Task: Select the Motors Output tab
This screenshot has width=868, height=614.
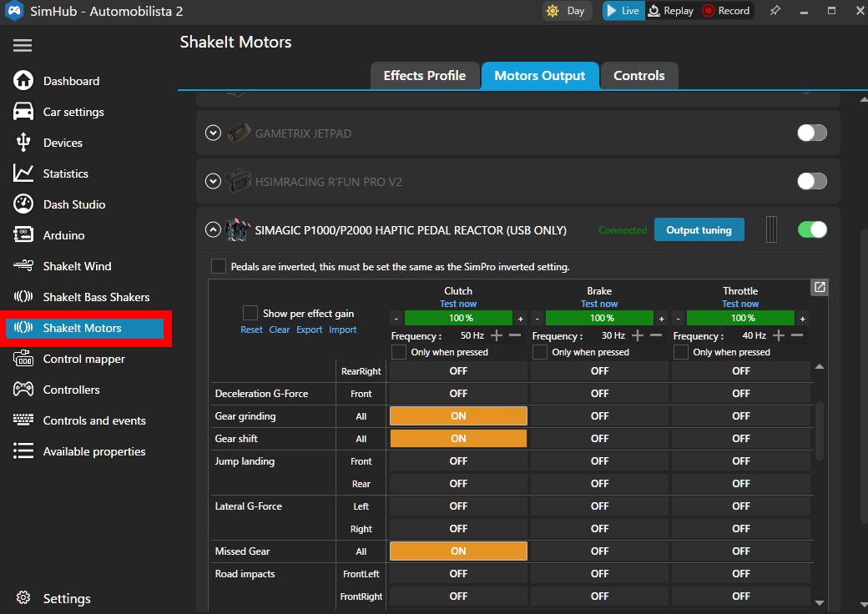Action: click(x=540, y=76)
